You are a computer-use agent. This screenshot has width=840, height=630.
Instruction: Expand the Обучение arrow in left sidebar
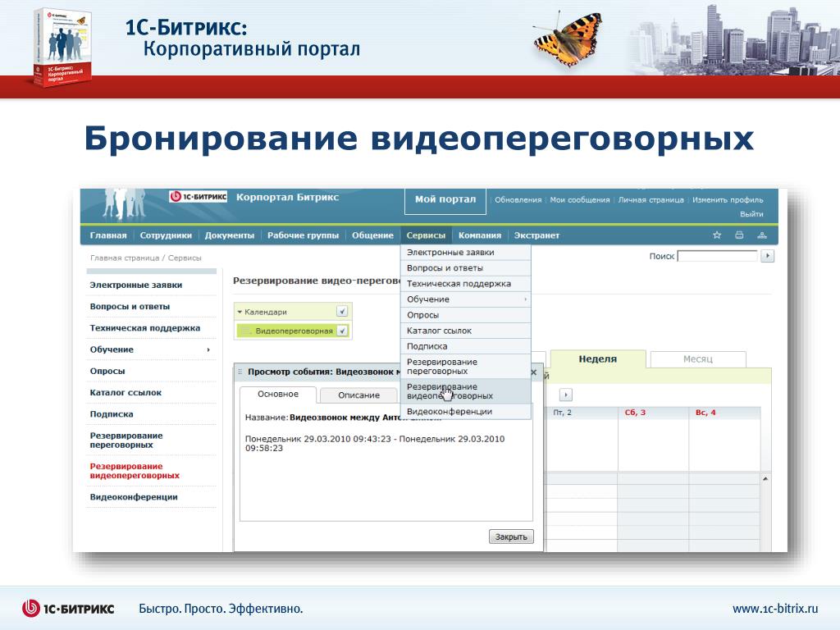tap(208, 349)
